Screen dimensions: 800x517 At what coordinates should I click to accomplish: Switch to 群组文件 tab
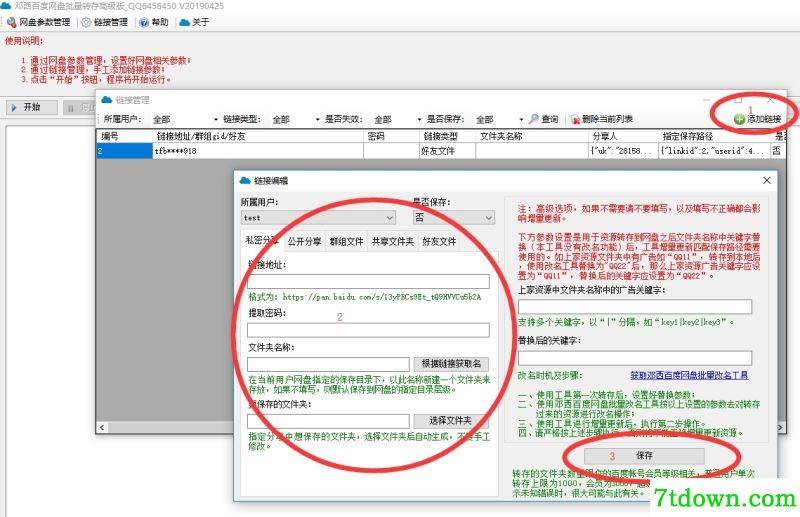click(x=346, y=241)
